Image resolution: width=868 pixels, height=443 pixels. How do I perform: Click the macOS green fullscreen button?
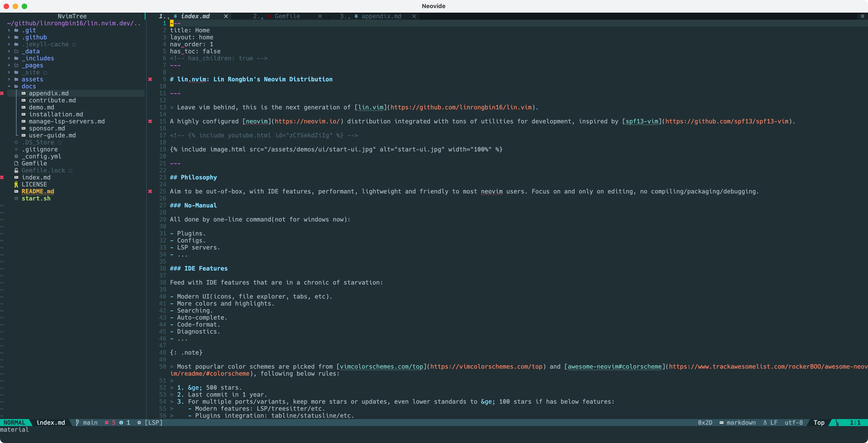tap(24, 6)
